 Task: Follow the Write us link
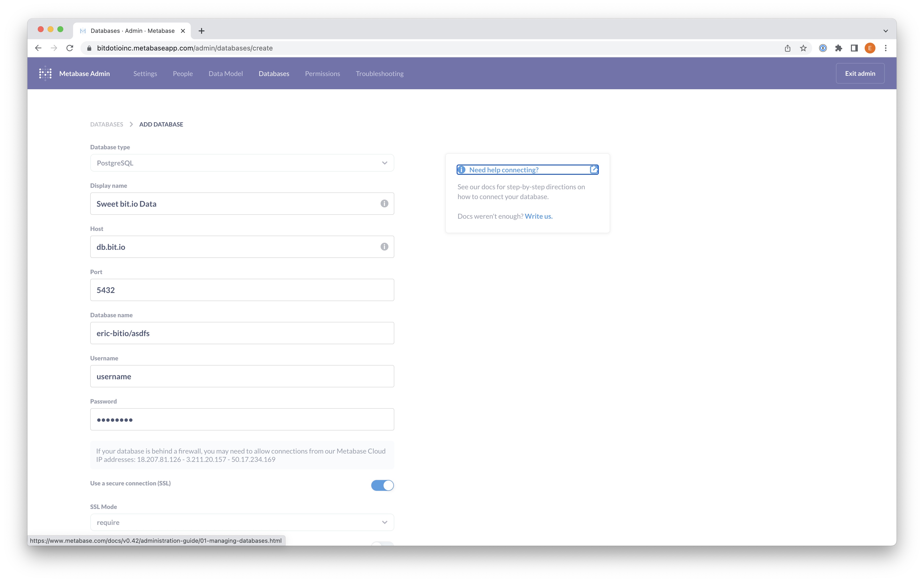[x=538, y=216]
